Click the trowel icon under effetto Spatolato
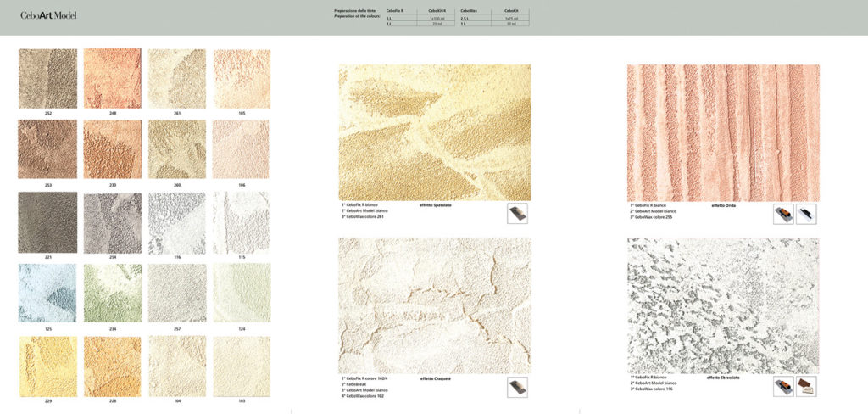 click(517, 213)
